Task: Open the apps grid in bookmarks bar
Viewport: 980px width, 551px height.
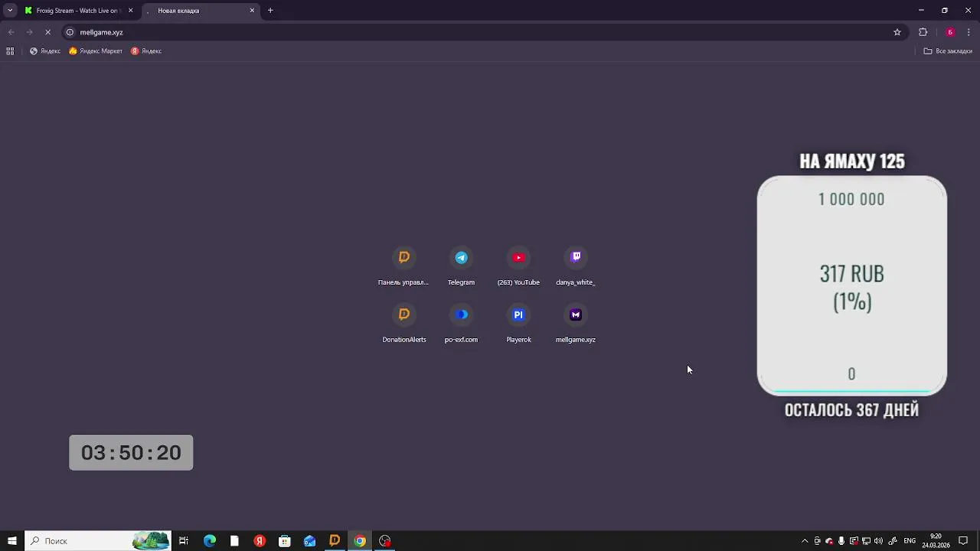Action: [x=10, y=51]
